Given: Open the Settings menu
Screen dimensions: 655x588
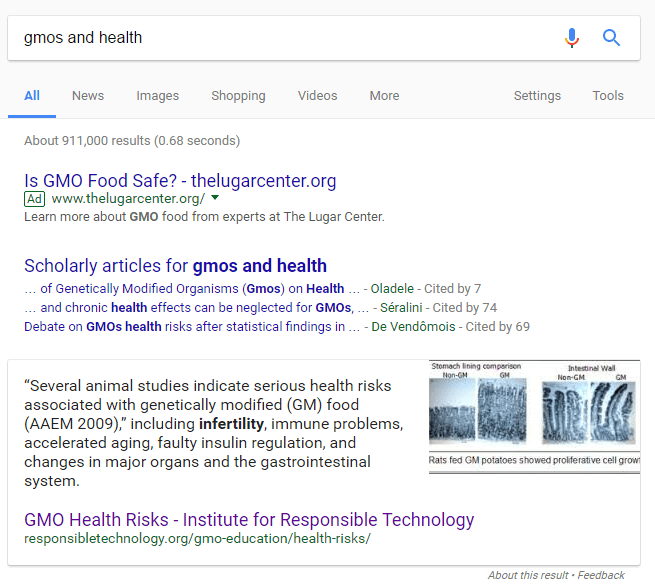Looking at the screenshot, I should (537, 96).
